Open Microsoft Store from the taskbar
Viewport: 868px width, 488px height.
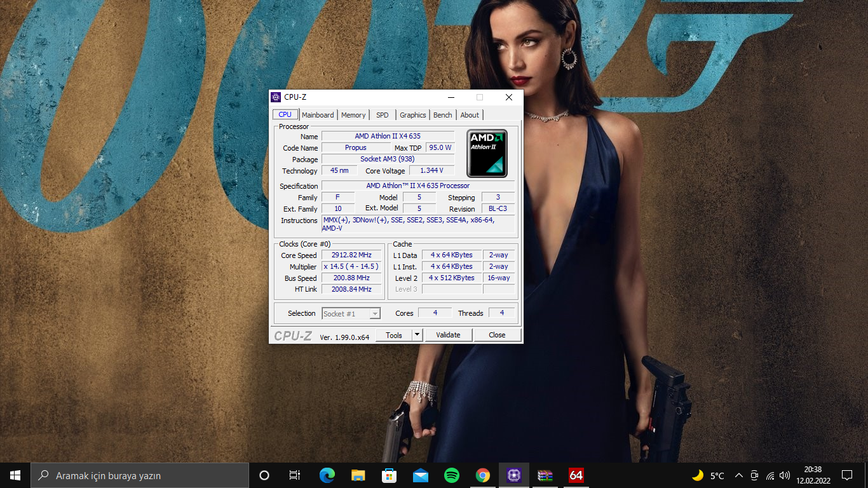[x=389, y=475]
